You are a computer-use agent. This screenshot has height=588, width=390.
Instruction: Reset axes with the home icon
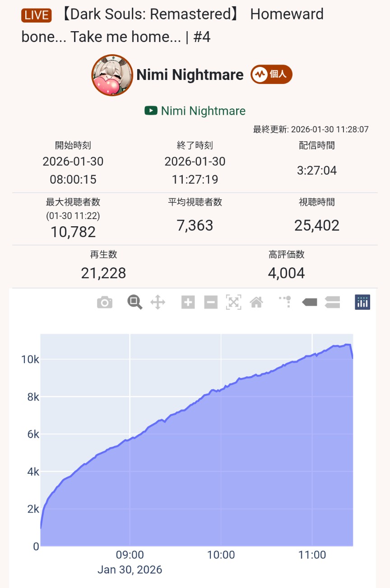pyautogui.click(x=256, y=302)
